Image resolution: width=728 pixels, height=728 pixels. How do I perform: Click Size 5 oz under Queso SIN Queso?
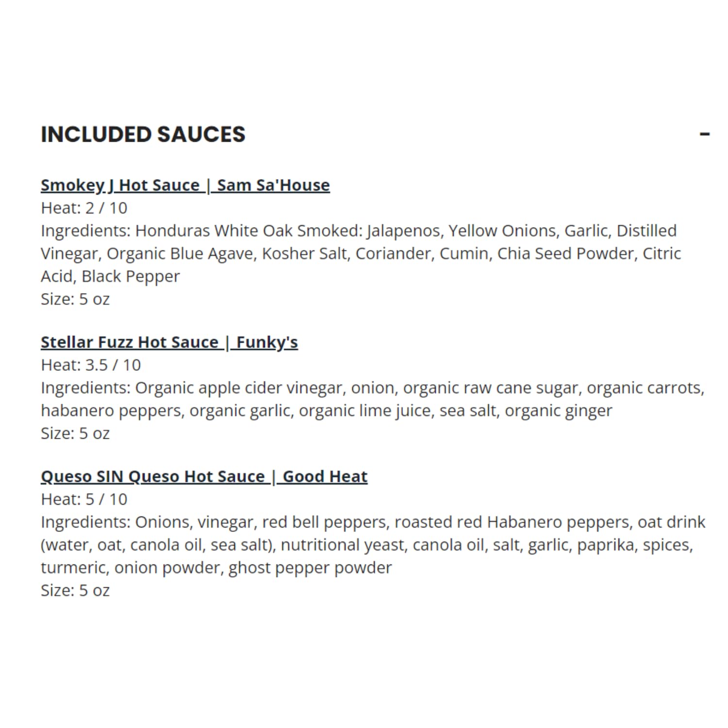tap(75, 591)
